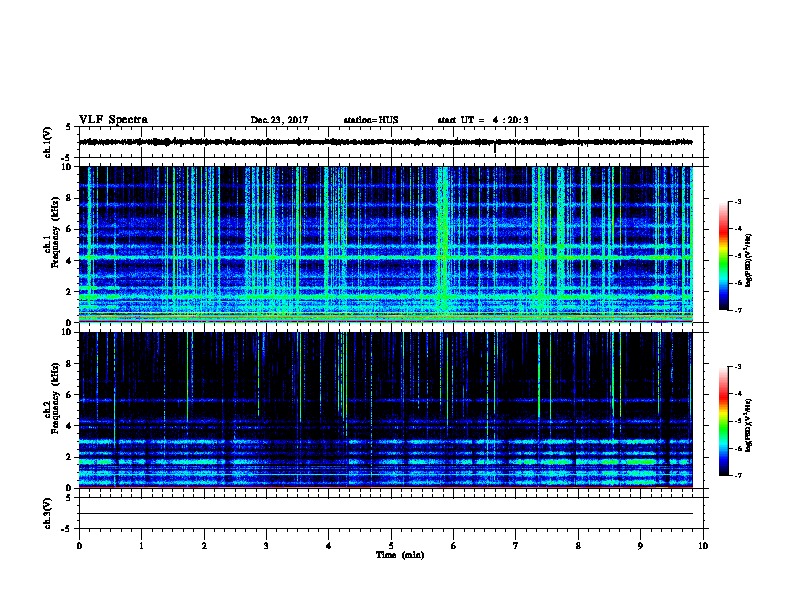Image resolution: width=792 pixels, height=612 pixels.
Task: Click the "ch.3(V)" waveform axis label
Action: point(48,513)
